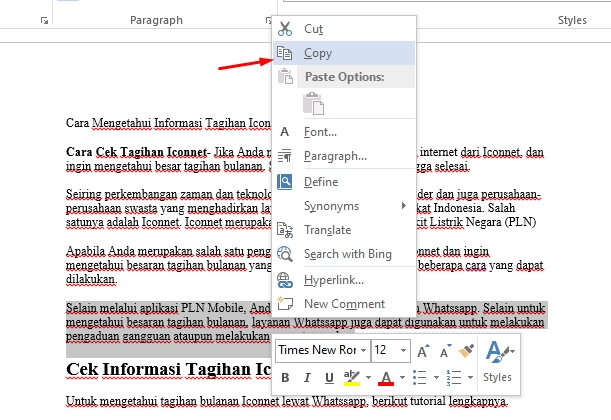Open the font color dropdown arrow
Image resolution: width=611 pixels, height=420 pixels.
click(402, 377)
